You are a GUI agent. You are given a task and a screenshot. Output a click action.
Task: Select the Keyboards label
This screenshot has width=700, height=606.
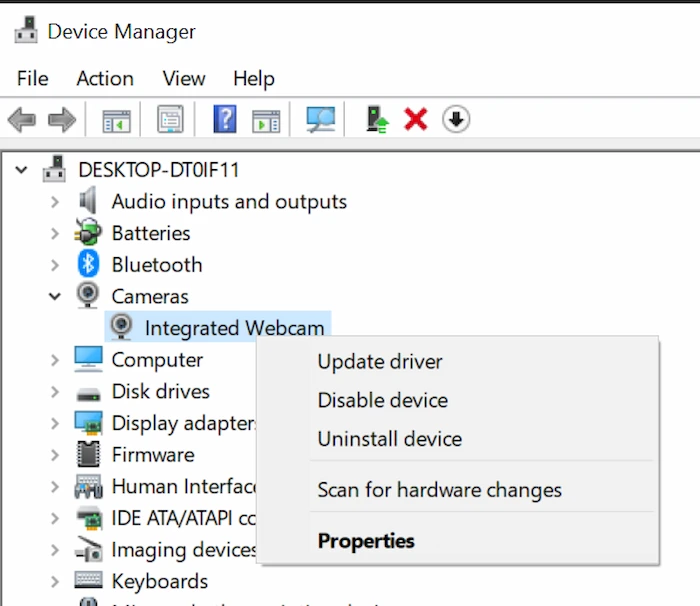(160, 582)
